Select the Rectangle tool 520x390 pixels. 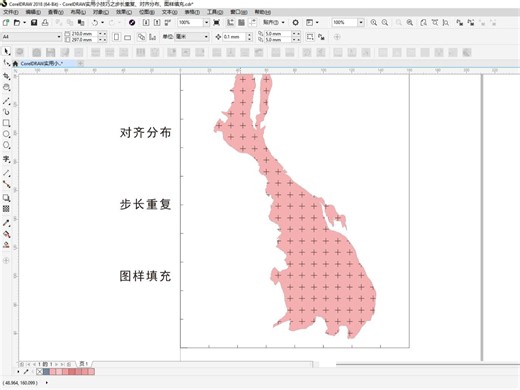pyautogui.click(x=6, y=123)
